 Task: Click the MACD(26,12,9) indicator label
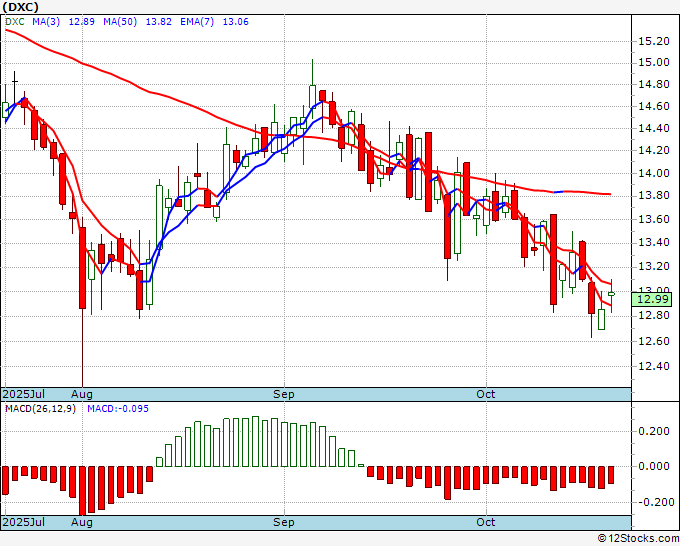click(x=40, y=409)
